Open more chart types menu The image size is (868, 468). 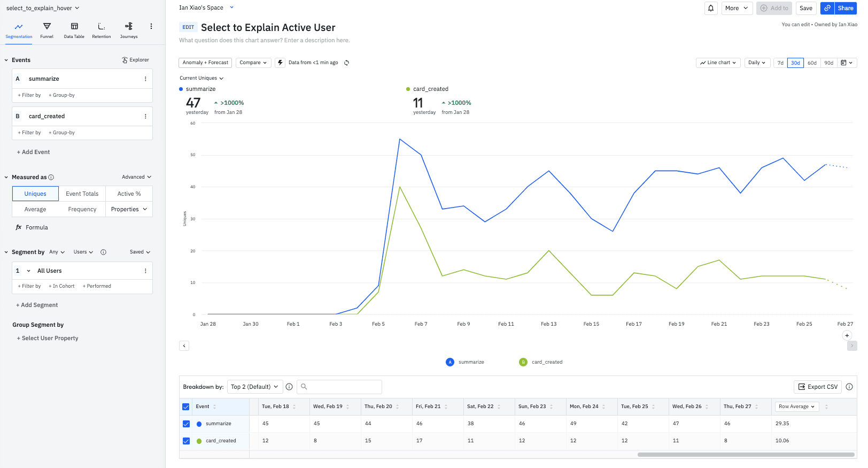[x=151, y=26]
